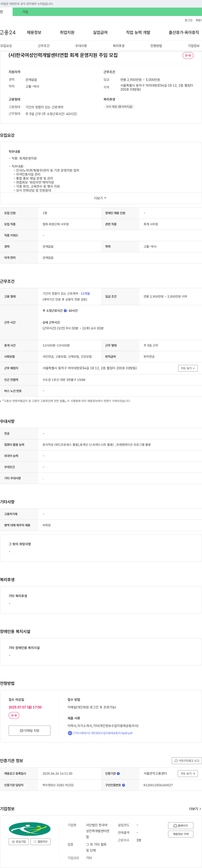Open the 취업지원 menu
This screenshot has height=868, width=202.
(67, 32)
